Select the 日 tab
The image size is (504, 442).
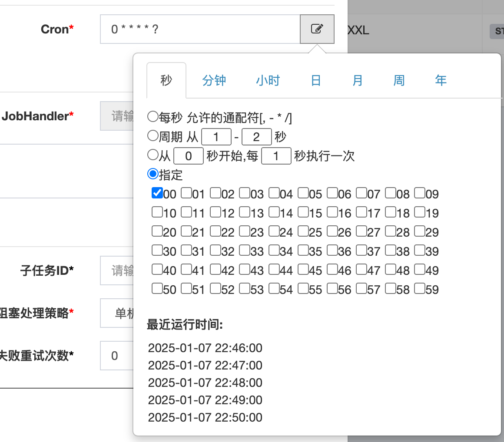pos(316,80)
